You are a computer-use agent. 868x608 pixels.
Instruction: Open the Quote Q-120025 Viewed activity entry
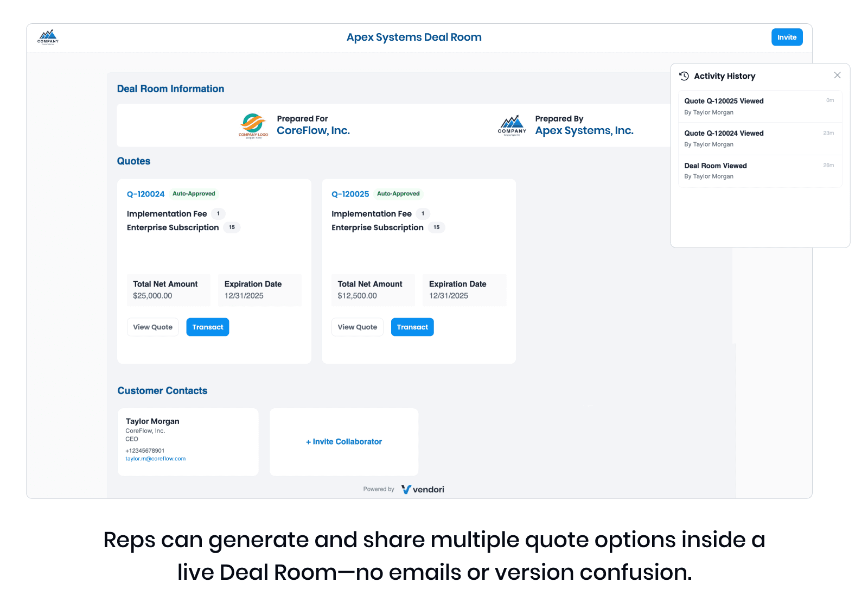coord(759,106)
